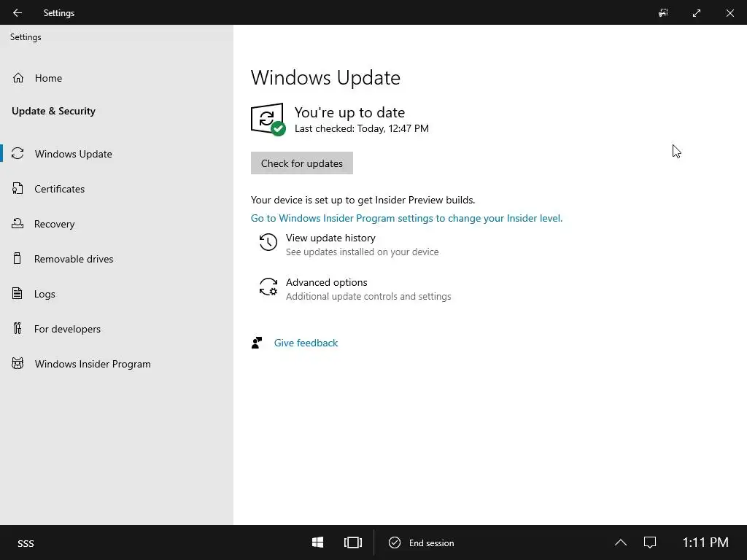
Task: Click the Windows Insider Program cat icon
Action: 18,363
